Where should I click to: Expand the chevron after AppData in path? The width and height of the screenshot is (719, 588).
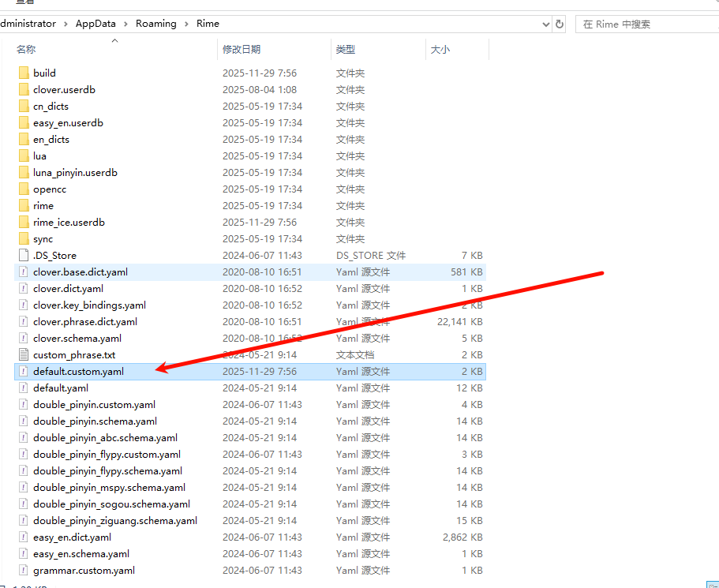(x=125, y=24)
